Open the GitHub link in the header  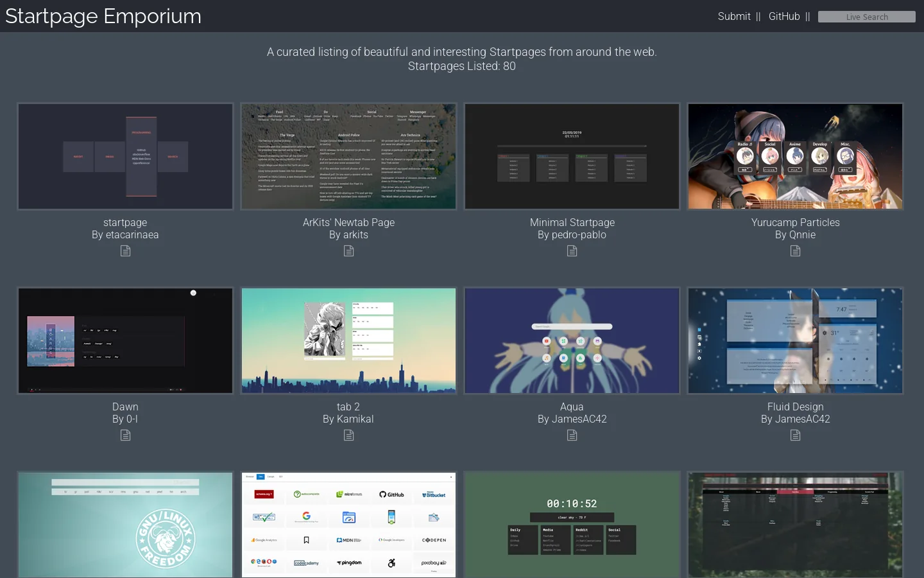[x=784, y=16]
